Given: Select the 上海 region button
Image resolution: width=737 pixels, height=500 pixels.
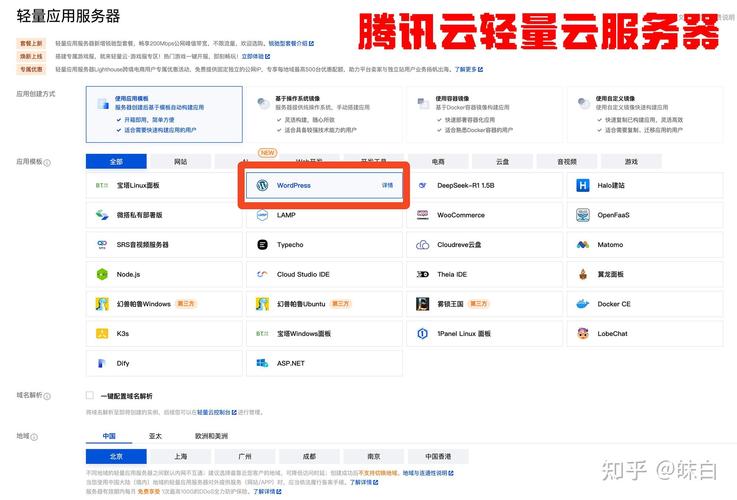Looking at the screenshot, I should tap(180, 456).
